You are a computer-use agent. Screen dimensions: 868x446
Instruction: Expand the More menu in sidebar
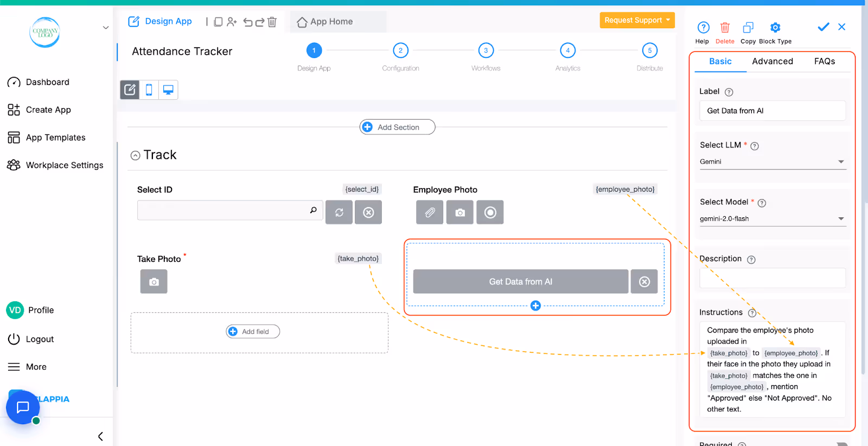coord(27,367)
